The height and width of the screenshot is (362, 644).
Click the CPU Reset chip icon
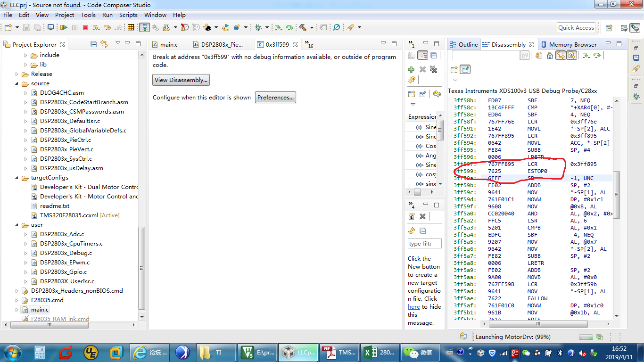[x=207, y=27]
